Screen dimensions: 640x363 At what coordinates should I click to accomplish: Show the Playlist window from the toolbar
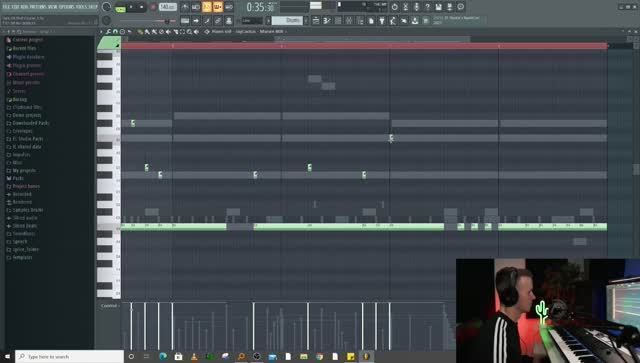coord(316,20)
